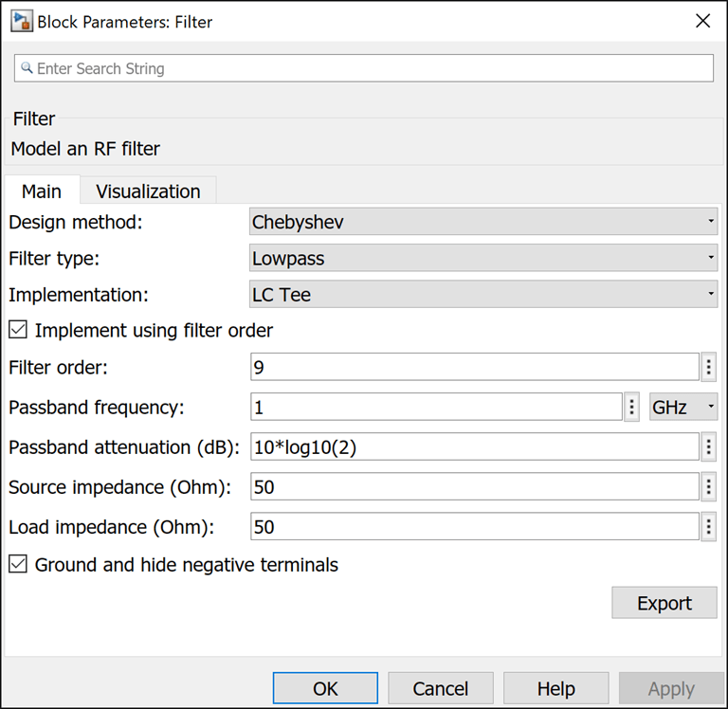The height and width of the screenshot is (709, 728).
Task: Uncheck Implement using filter order
Action: tap(18, 331)
